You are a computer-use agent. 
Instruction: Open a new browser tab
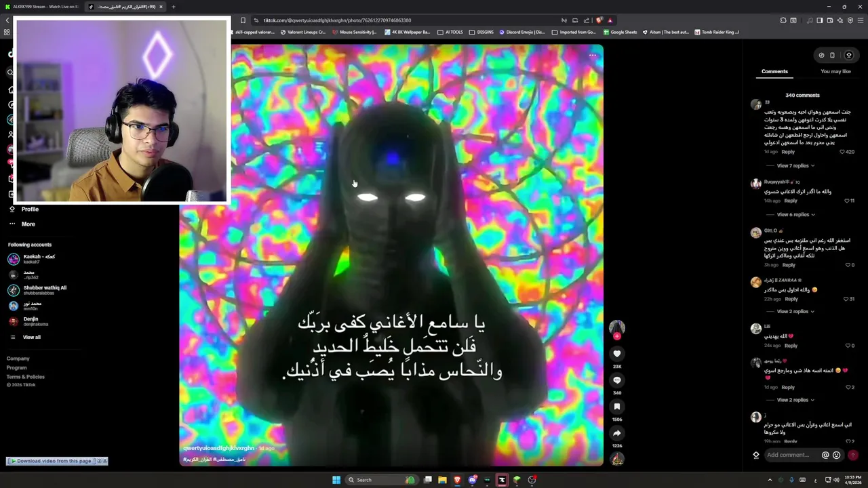173,7
